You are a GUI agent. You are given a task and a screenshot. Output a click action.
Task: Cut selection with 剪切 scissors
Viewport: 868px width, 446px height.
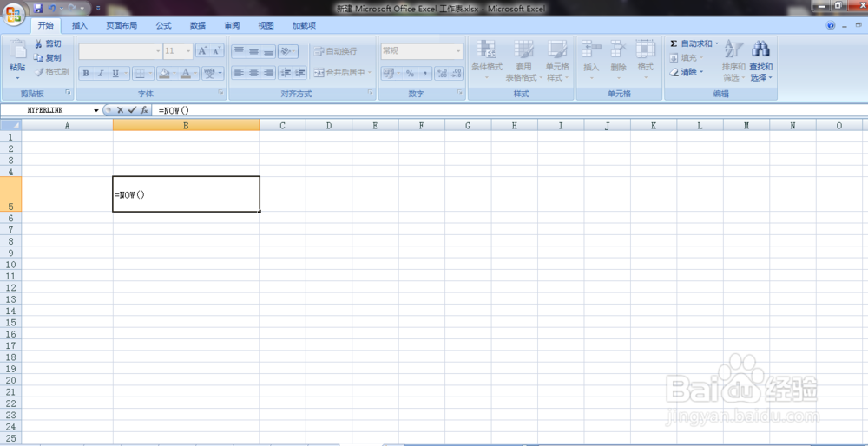(x=48, y=43)
